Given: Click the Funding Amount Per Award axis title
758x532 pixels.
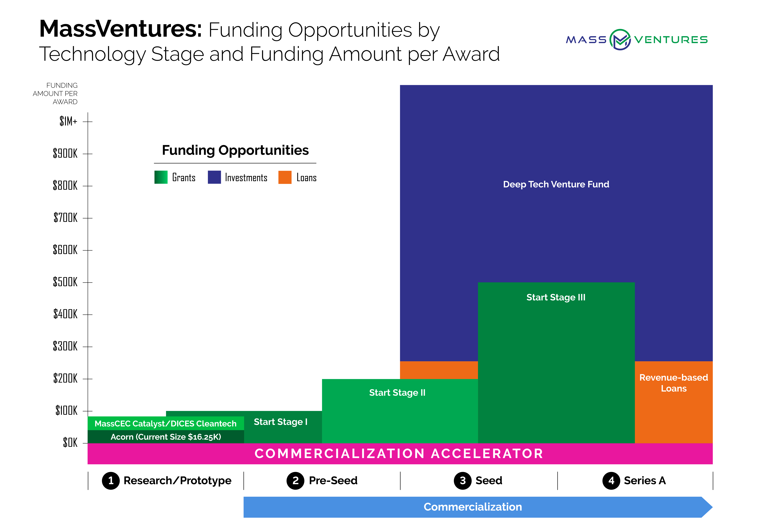Looking at the screenshot, I should (x=55, y=94).
